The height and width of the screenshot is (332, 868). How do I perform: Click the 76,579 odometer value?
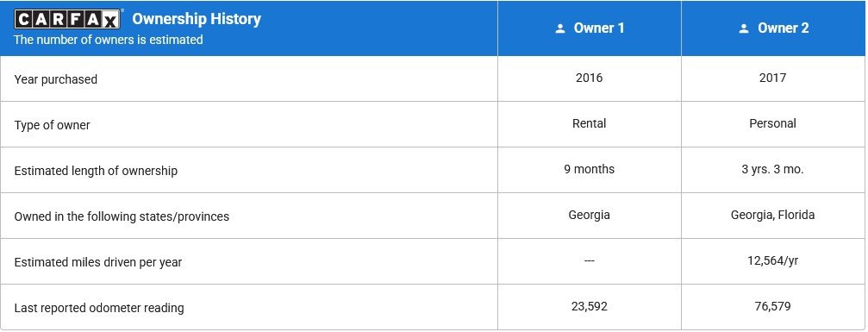click(773, 306)
